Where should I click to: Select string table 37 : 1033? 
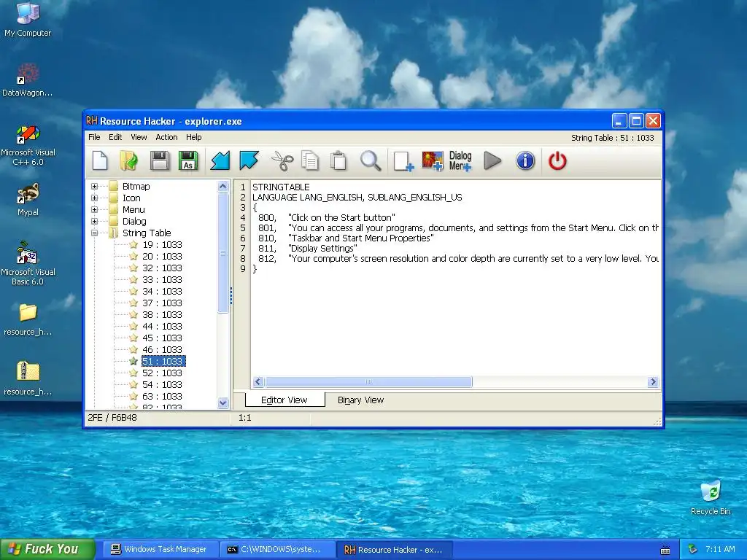point(162,303)
